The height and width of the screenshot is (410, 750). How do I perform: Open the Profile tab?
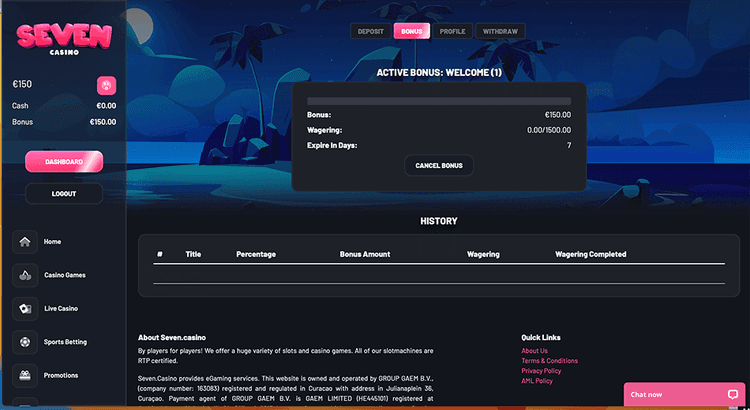(452, 31)
